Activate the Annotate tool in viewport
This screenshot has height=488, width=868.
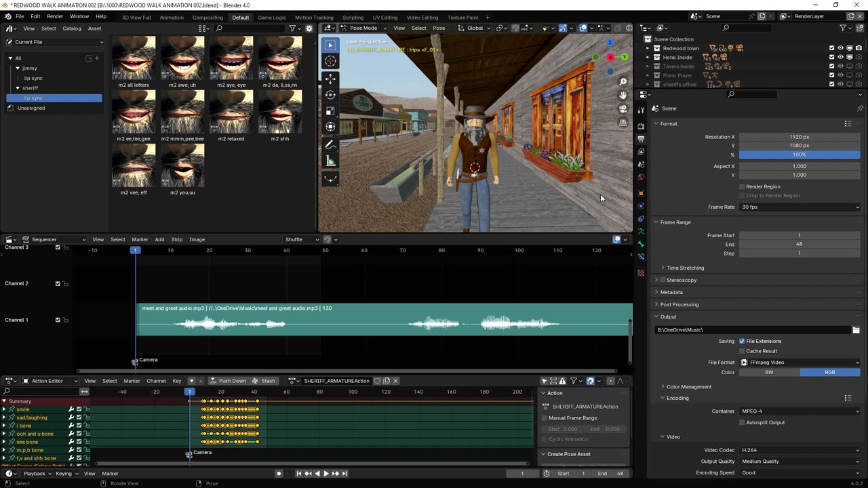point(330,144)
